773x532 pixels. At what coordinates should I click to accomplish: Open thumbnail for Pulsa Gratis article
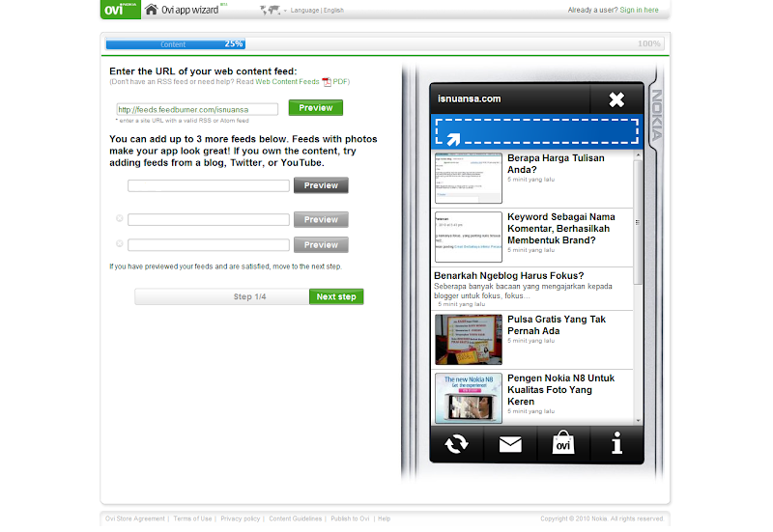click(469, 340)
